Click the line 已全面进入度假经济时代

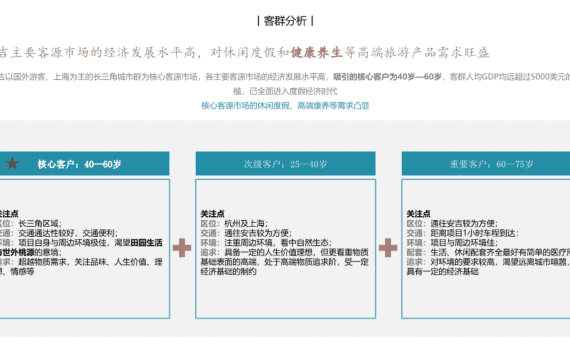(x=293, y=91)
